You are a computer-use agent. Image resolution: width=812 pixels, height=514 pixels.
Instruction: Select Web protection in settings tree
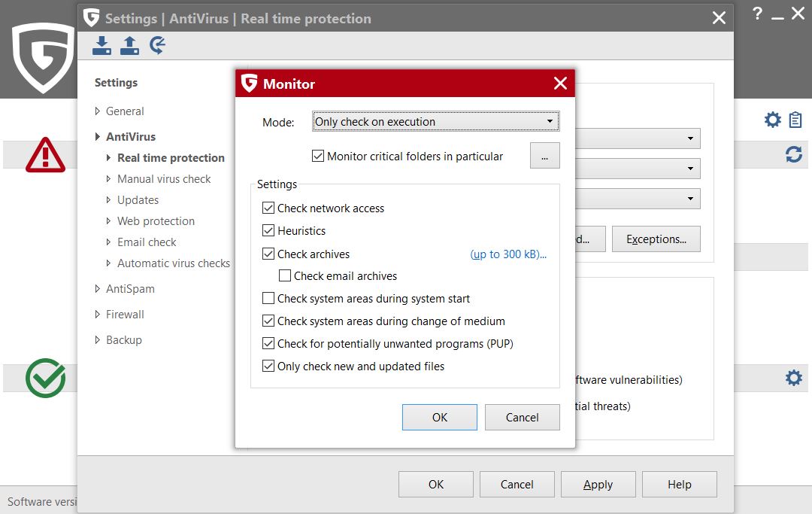156,221
